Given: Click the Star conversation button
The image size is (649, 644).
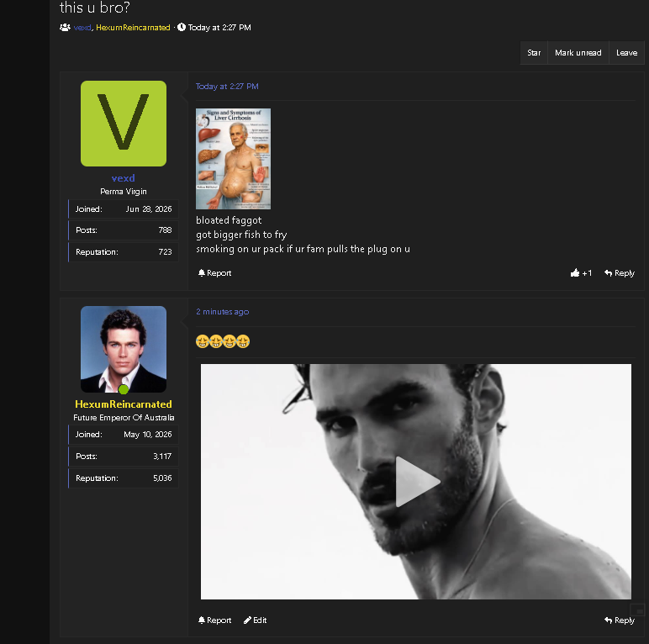Looking at the screenshot, I should 534,53.
